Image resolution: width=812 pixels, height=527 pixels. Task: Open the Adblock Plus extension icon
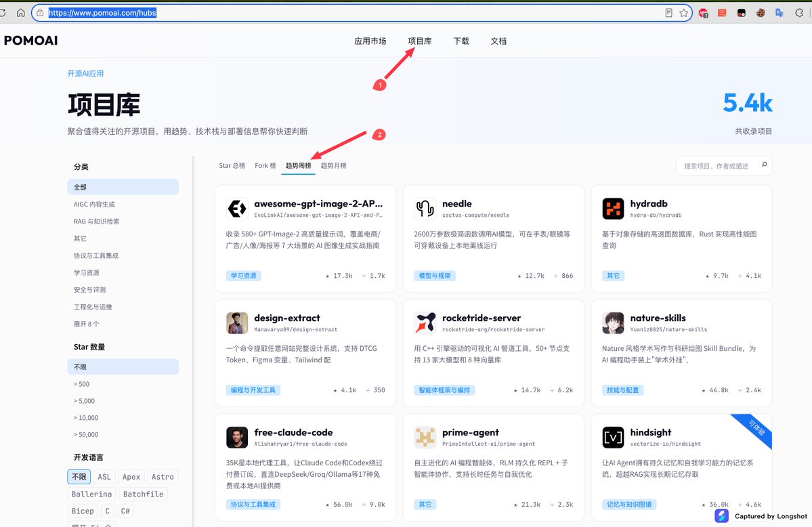[x=703, y=14]
